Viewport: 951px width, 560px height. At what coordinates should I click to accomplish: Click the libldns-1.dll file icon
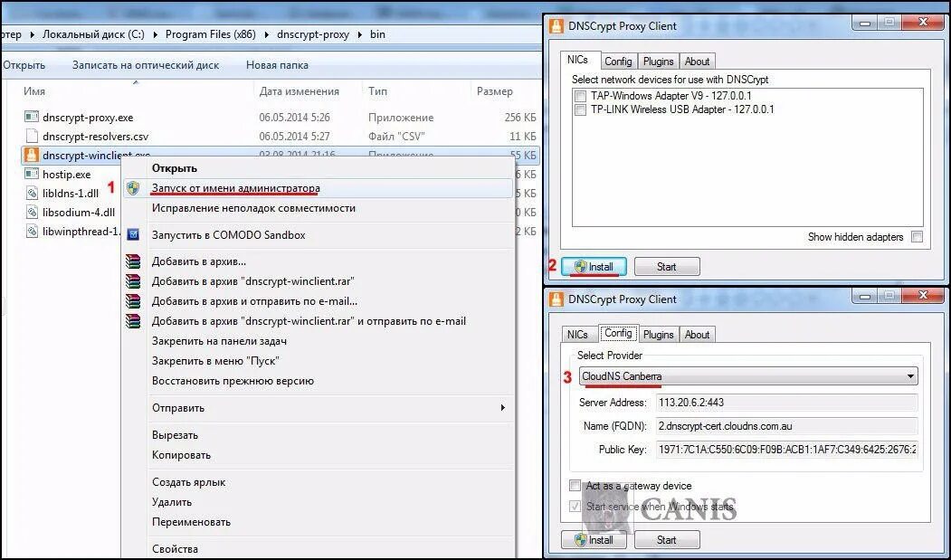[32, 194]
